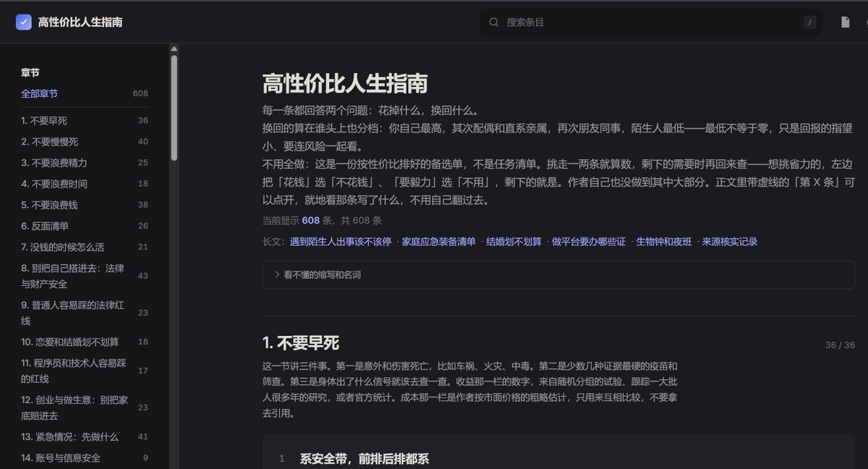This screenshot has height=469, width=868.
Task: Open 遇到陌生人出事该不该停 long article
Action: click(341, 242)
